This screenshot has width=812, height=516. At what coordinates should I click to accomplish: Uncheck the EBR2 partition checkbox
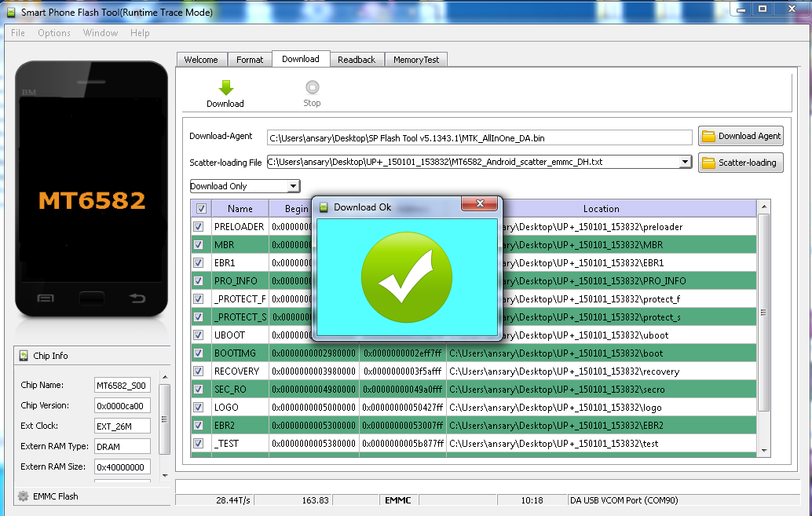coord(199,426)
